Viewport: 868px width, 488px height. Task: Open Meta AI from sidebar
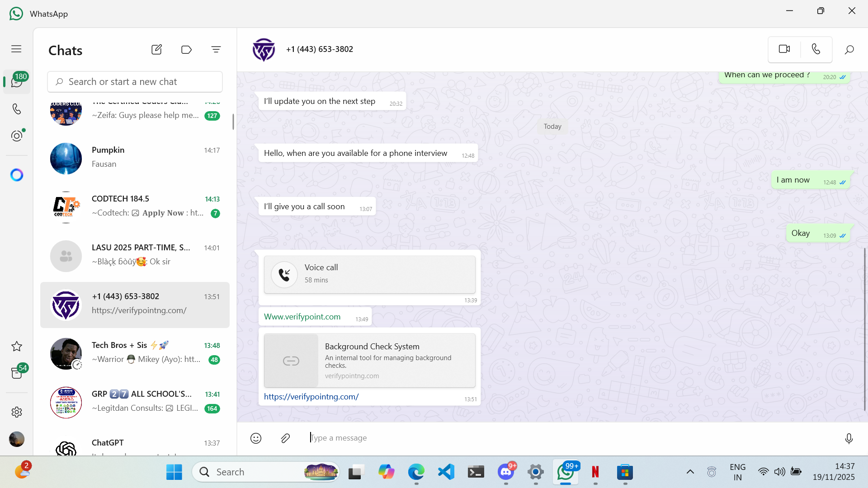(x=17, y=175)
